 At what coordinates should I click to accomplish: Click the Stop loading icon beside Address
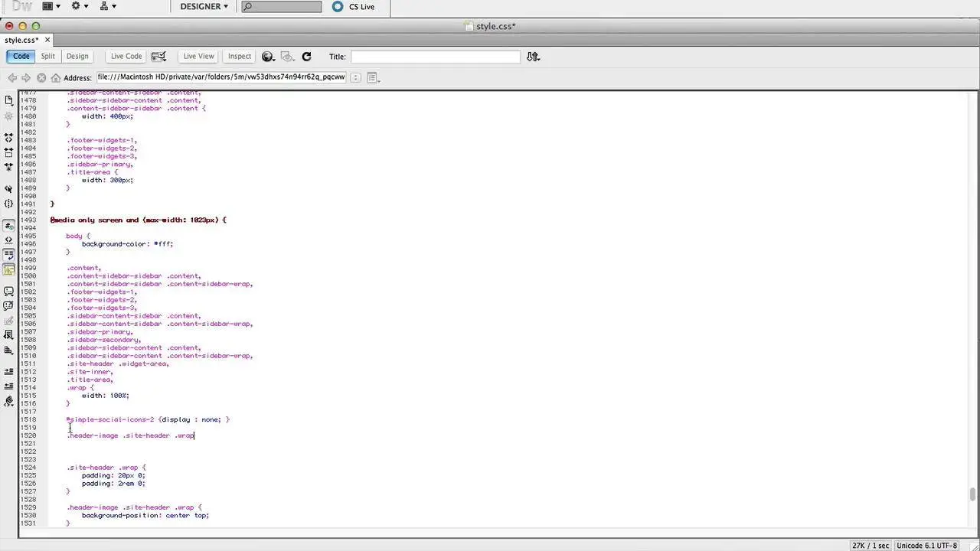pyautogui.click(x=41, y=77)
